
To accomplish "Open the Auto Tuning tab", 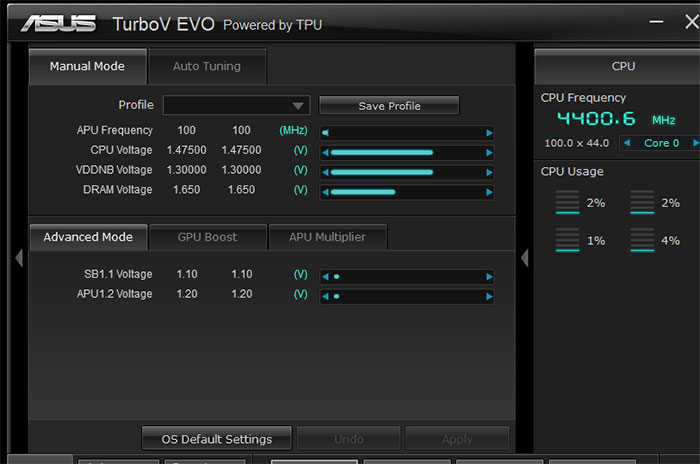I will coord(207,66).
